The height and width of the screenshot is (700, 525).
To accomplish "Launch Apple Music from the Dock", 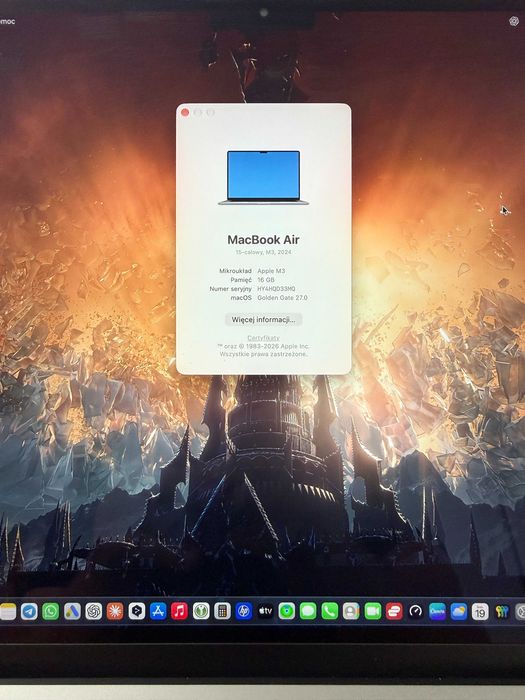I will 179,611.
